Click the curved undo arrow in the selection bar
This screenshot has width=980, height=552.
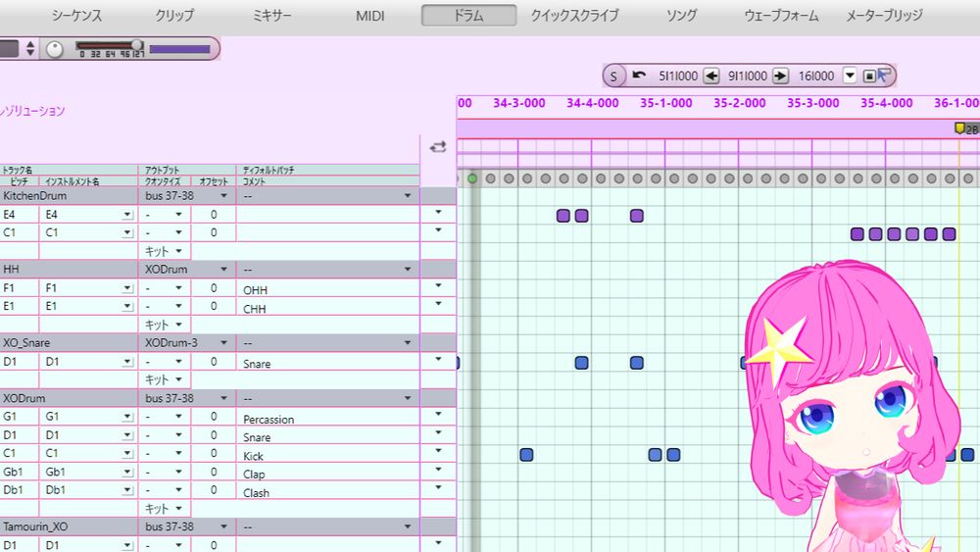[x=639, y=75]
